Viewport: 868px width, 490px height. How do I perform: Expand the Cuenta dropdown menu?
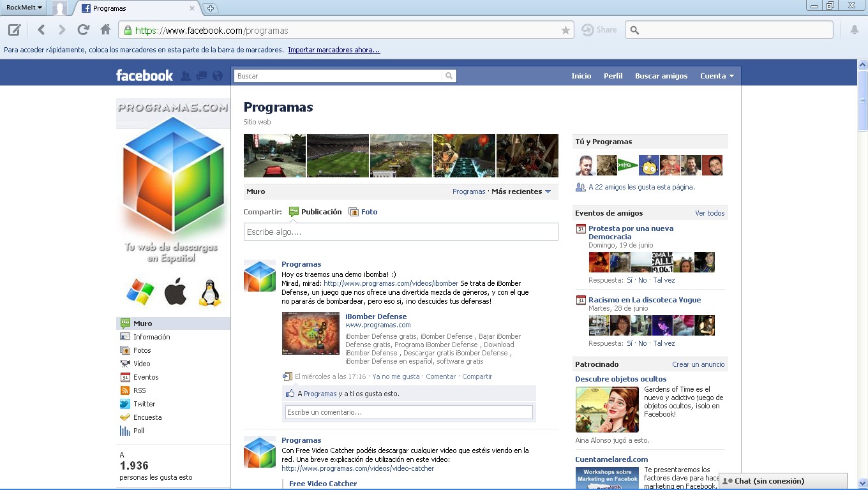(717, 76)
